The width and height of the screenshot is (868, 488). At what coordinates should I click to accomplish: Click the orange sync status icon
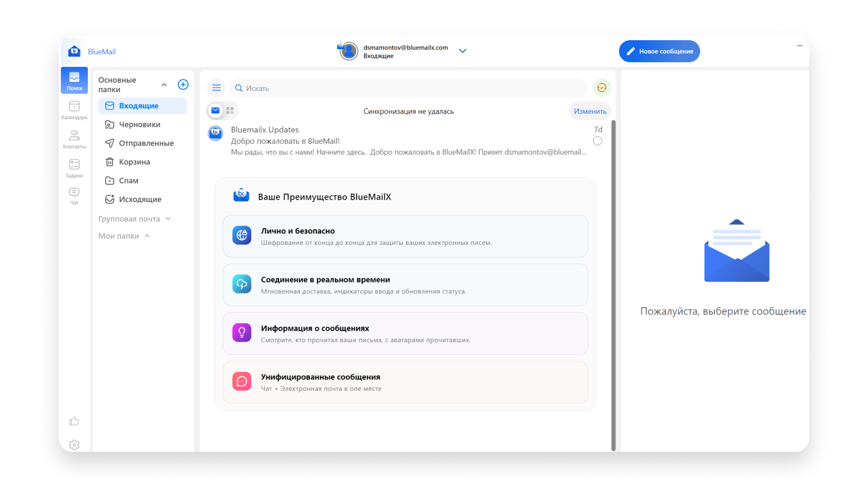coord(602,88)
